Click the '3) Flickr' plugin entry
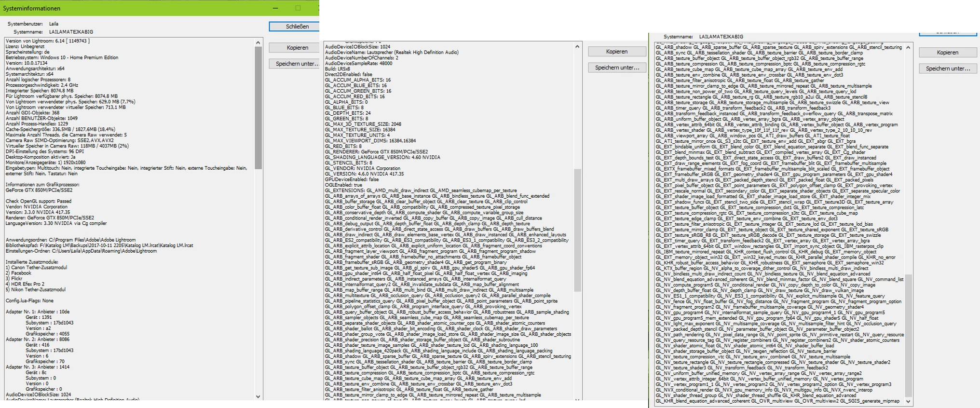 (x=14, y=279)
